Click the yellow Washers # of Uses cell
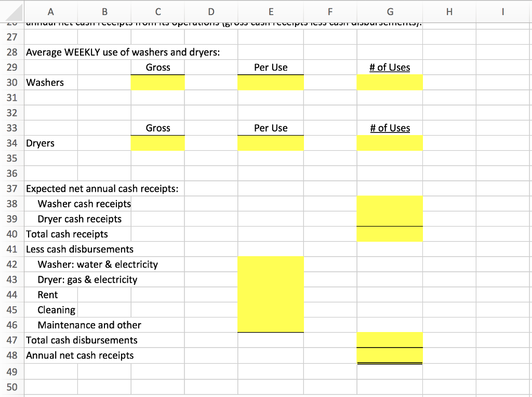 coord(390,82)
